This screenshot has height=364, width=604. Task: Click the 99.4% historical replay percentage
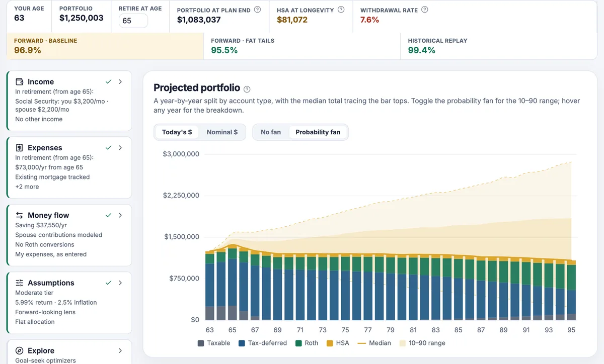[421, 50]
